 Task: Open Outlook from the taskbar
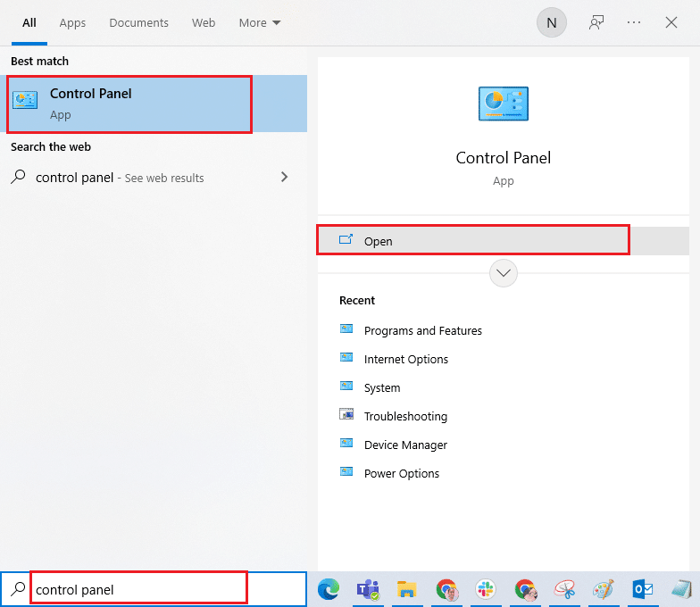click(643, 589)
